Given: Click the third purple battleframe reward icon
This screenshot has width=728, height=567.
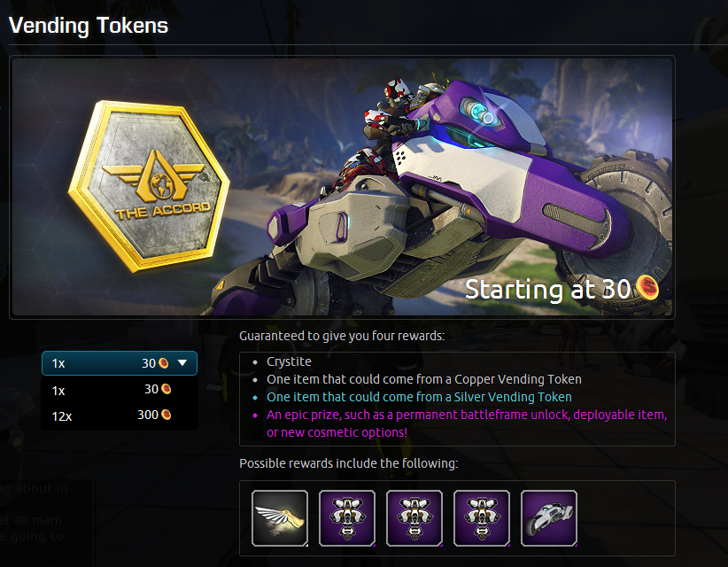Looking at the screenshot, I should [x=482, y=517].
